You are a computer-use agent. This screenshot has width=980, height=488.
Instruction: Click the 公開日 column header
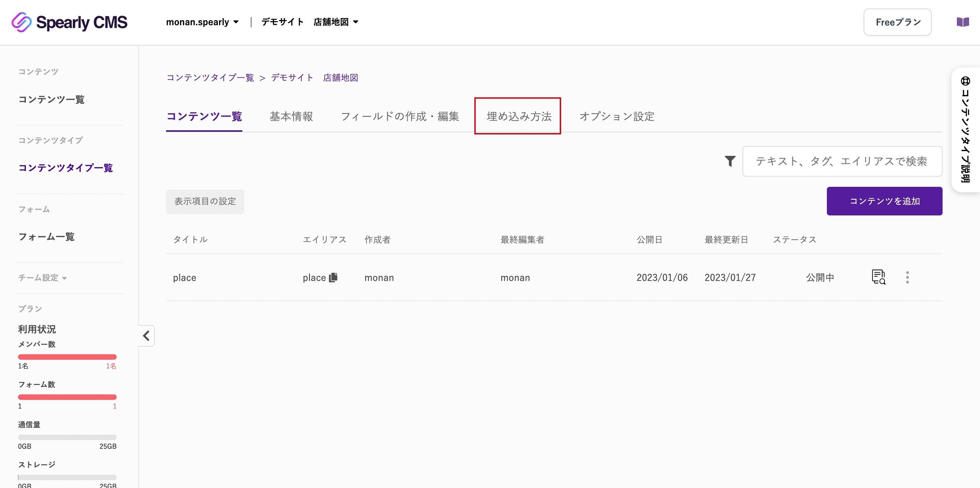tap(649, 239)
